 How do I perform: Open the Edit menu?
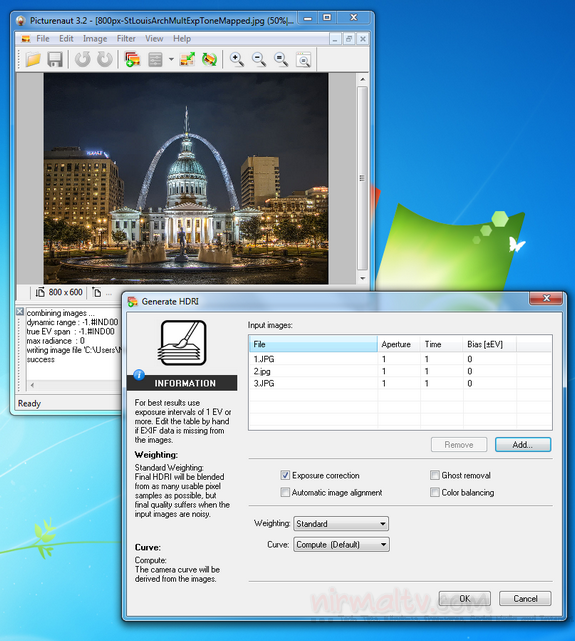[66, 39]
